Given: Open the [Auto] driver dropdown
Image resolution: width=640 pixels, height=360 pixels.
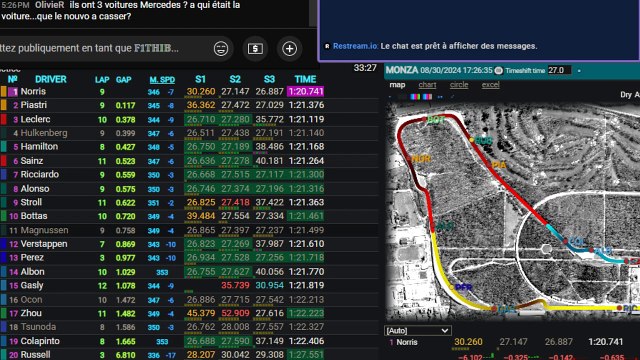Looking at the screenshot, I should 418,331.
